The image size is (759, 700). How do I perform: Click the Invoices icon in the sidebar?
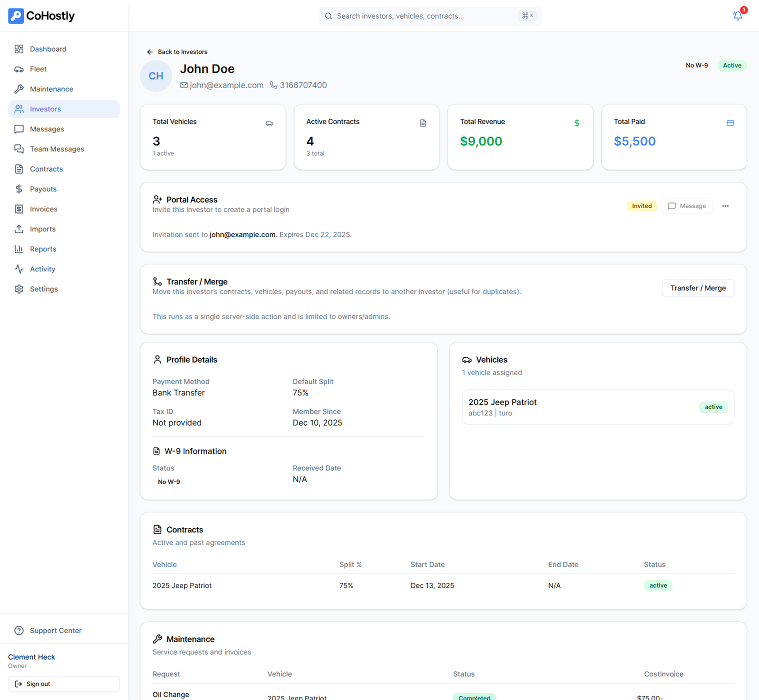tap(19, 209)
